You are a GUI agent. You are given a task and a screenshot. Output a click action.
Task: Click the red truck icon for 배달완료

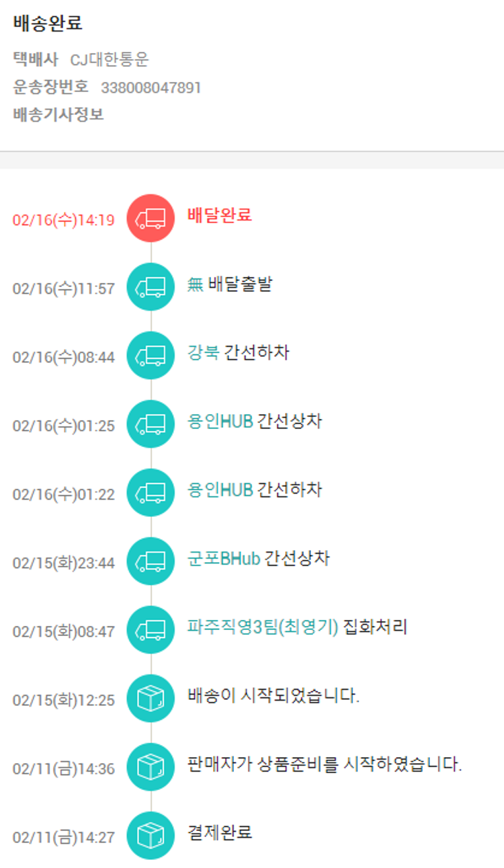tap(151, 218)
